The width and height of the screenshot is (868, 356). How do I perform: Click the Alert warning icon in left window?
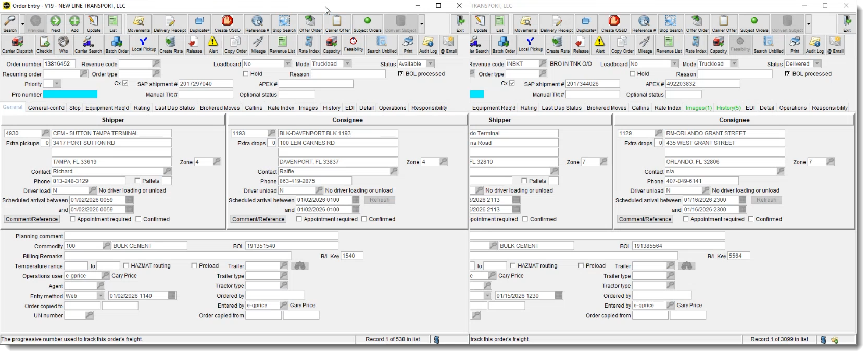point(213,45)
